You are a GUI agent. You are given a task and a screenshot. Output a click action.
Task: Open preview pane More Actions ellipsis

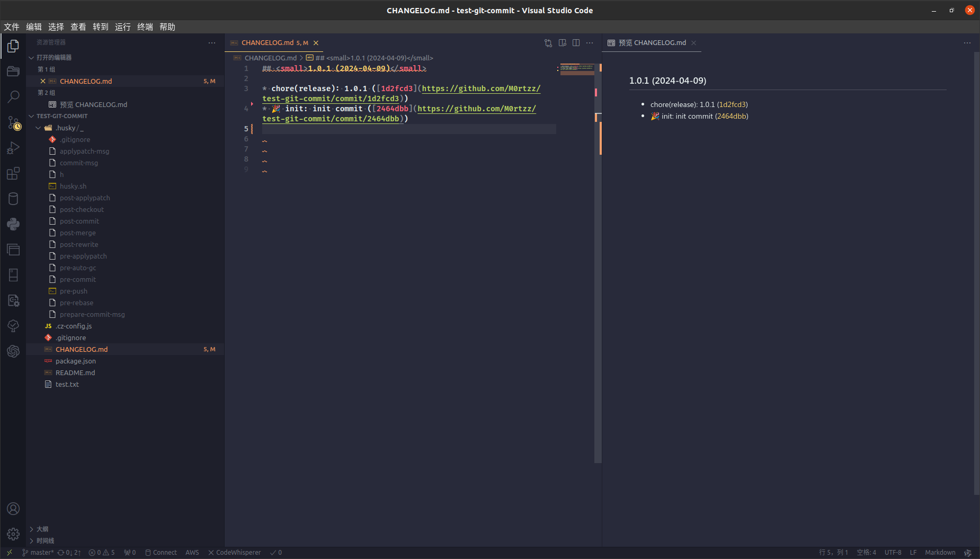click(967, 43)
